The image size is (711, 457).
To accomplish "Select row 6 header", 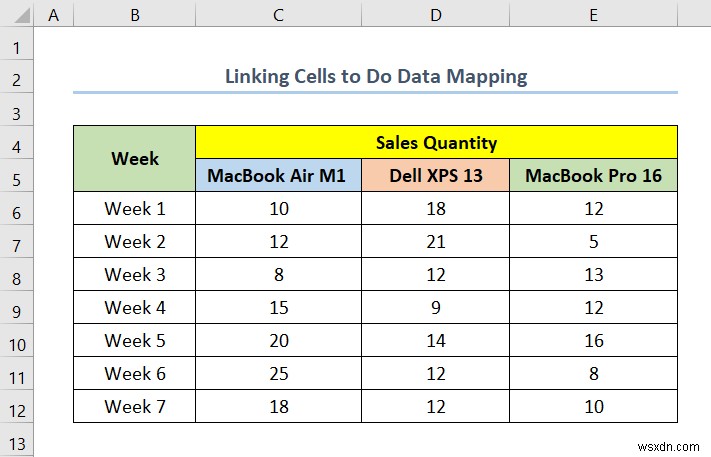I will coord(17,209).
